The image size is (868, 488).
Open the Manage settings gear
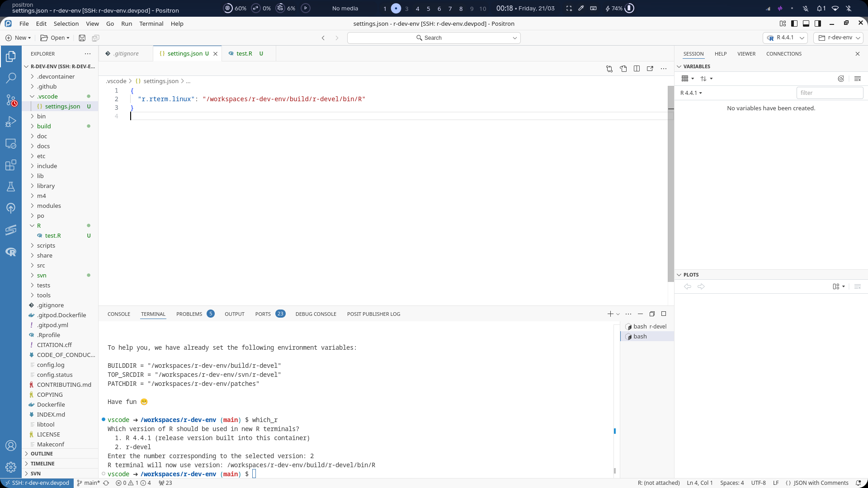11,467
